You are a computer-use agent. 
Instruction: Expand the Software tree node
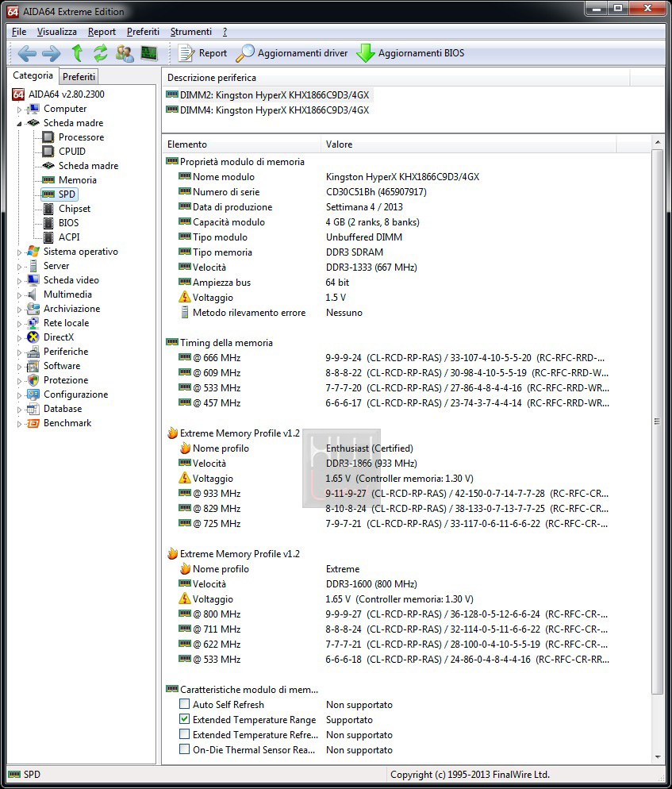click(19, 367)
